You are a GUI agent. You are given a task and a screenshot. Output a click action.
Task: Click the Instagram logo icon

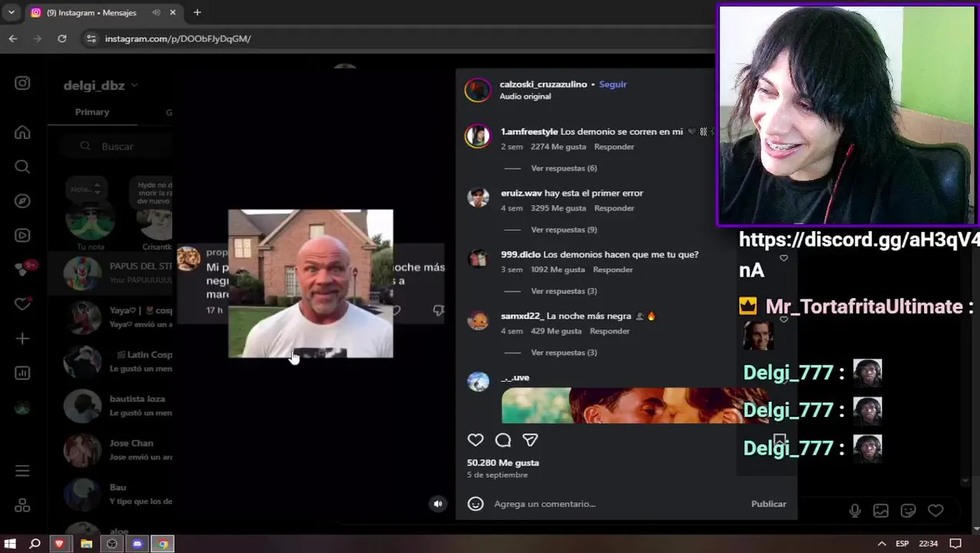pyautogui.click(x=22, y=83)
